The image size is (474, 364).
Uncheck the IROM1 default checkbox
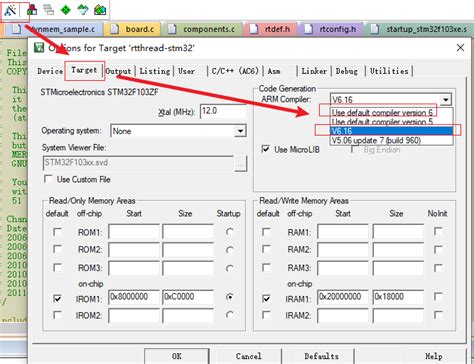point(57,298)
